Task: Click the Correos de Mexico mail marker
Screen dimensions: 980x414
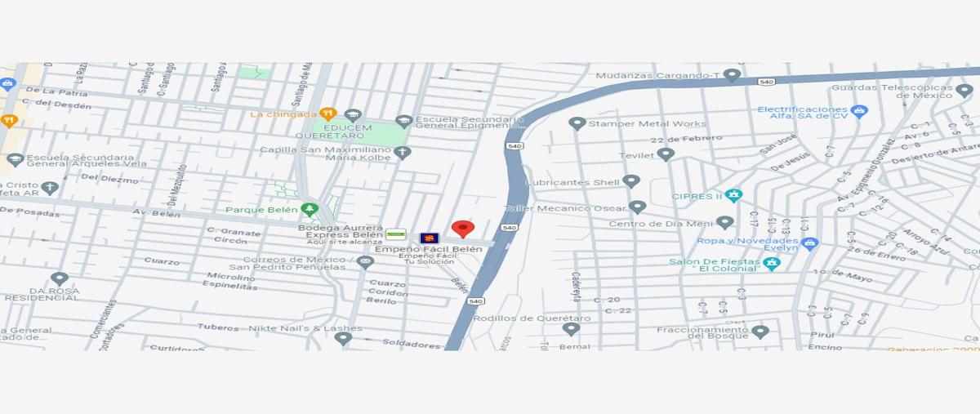Action: (x=365, y=262)
